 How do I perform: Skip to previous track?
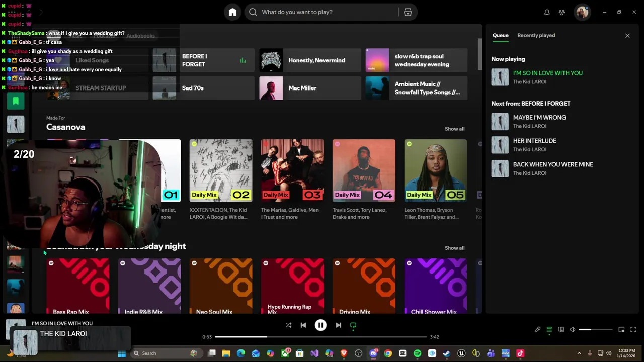303,325
